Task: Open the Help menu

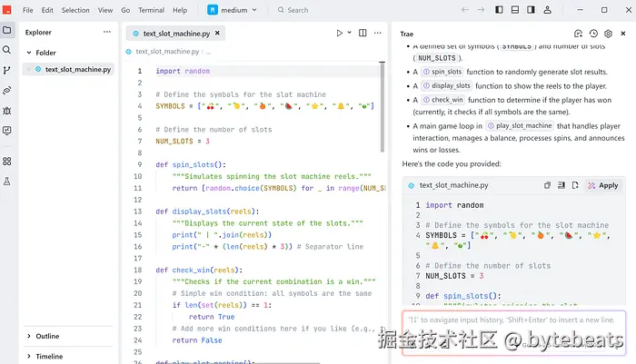Action: 180,10
